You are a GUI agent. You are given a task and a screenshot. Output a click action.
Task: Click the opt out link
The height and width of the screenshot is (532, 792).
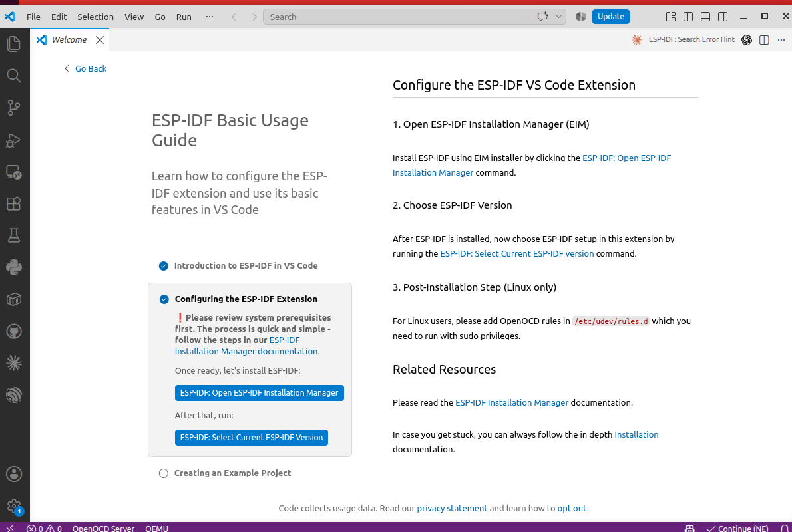pyautogui.click(x=572, y=509)
